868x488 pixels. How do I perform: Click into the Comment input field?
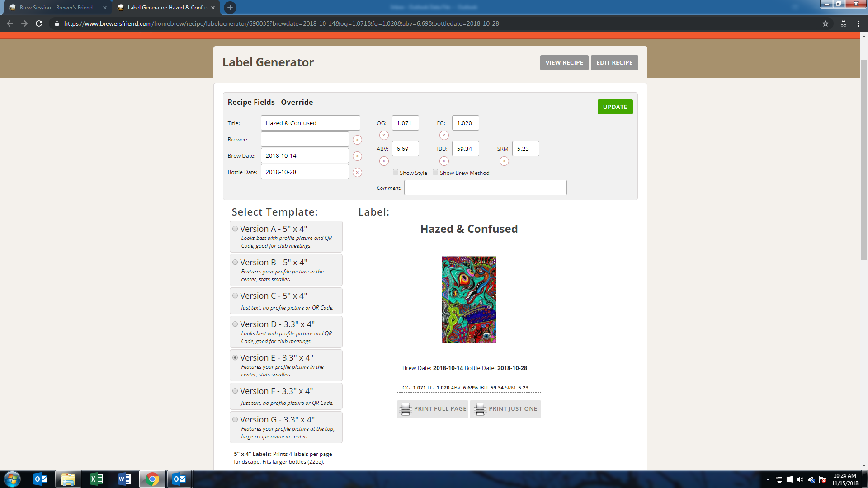(x=485, y=188)
